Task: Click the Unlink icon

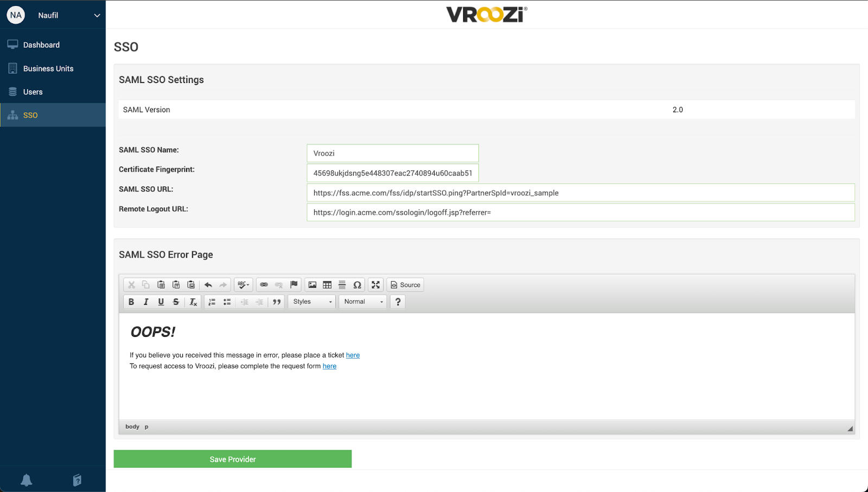Action: tap(279, 285)
